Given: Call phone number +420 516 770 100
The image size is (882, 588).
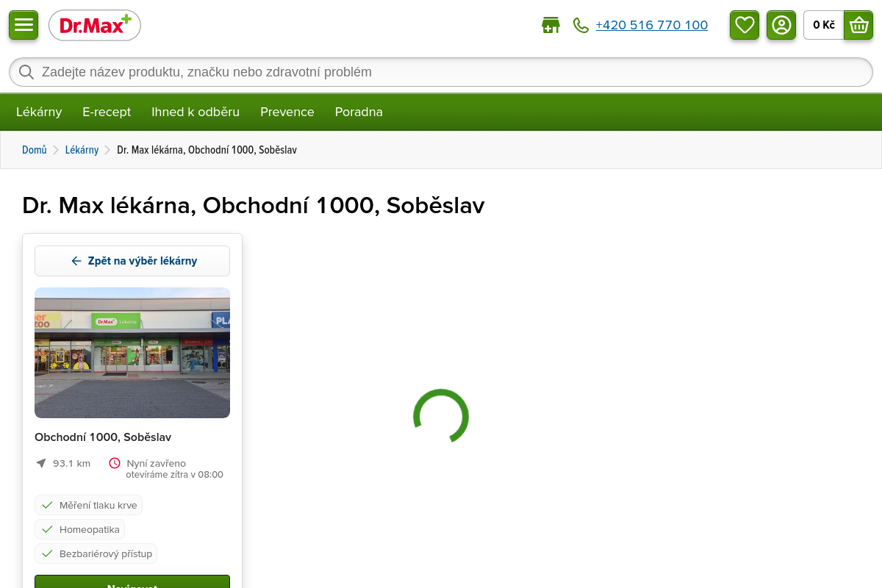Looking at the screenshot, I should pyautogui.click(x=651, y=26).
